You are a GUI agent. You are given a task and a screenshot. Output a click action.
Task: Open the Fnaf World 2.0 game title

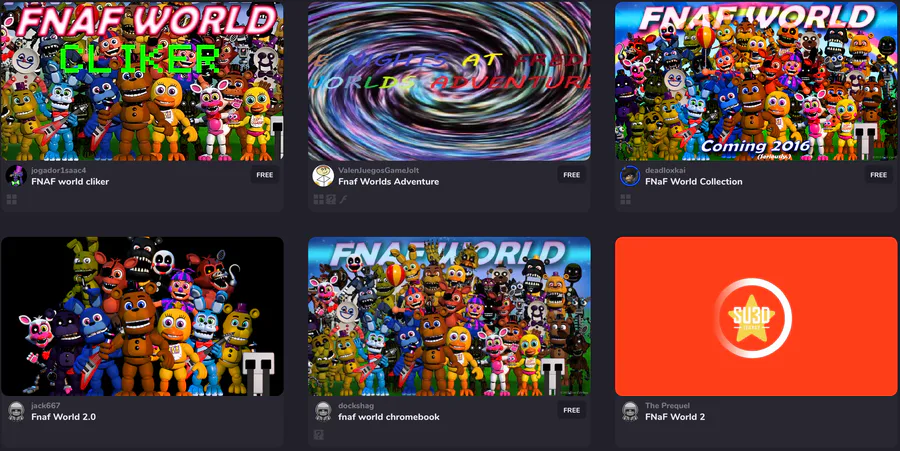click(x=64, y=417)
